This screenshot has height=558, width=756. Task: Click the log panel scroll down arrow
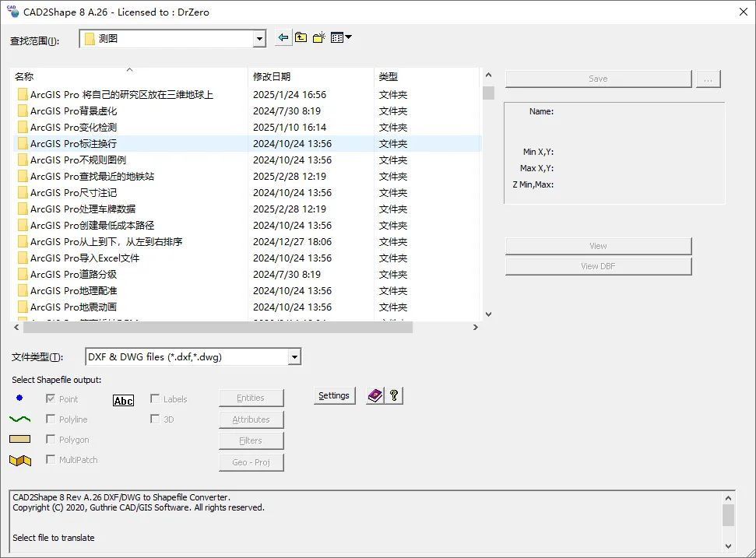[728, 546]
